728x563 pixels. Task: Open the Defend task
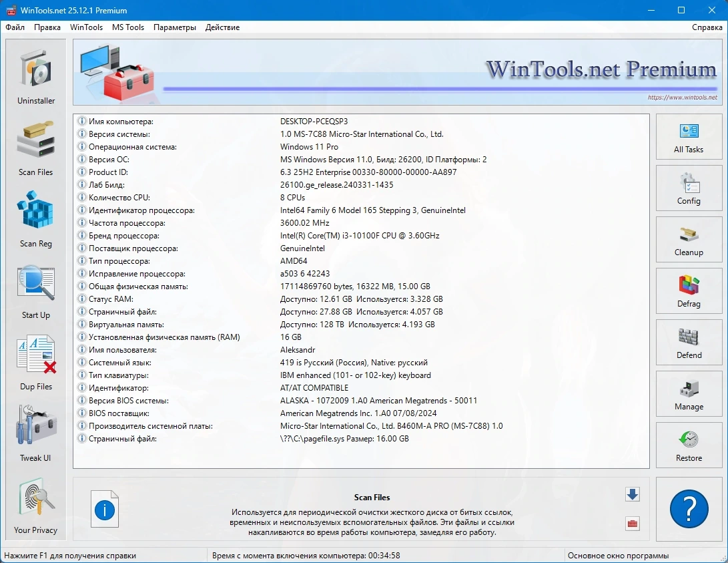pos(689,343)
